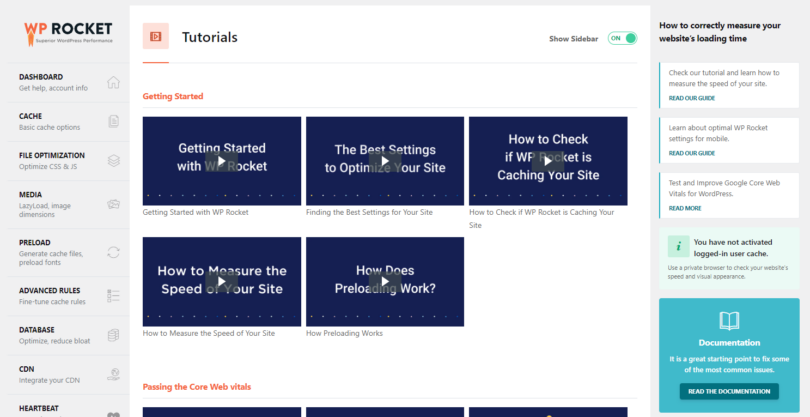Click Passing the Core Web vitals heading
The height and width of the screenshot is (417, 810).
coord(197,387)
